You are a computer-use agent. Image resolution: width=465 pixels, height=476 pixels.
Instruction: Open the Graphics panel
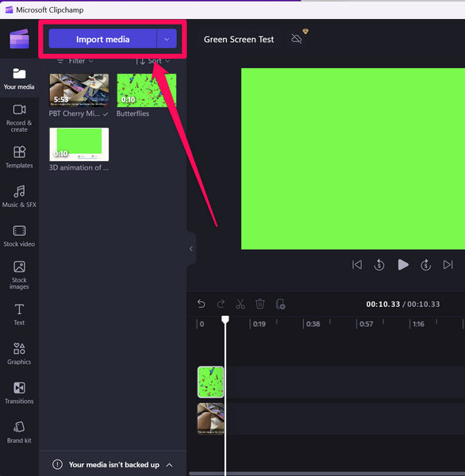coord(19,353)
